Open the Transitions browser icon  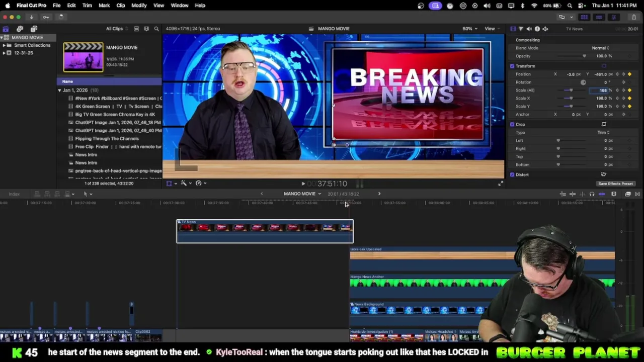pos(637,194)
